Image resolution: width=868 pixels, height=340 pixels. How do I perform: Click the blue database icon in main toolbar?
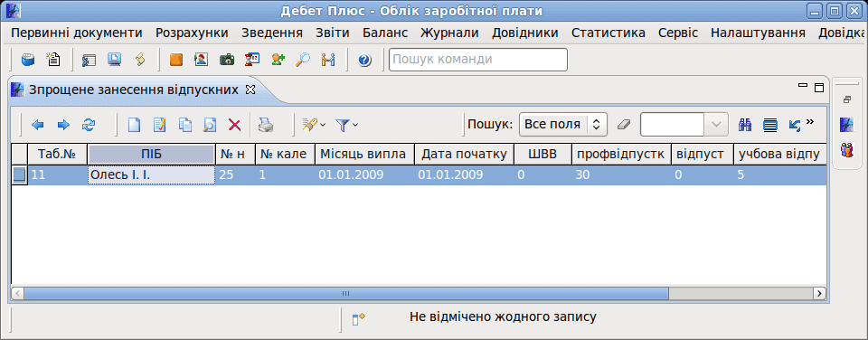(27, 60)
